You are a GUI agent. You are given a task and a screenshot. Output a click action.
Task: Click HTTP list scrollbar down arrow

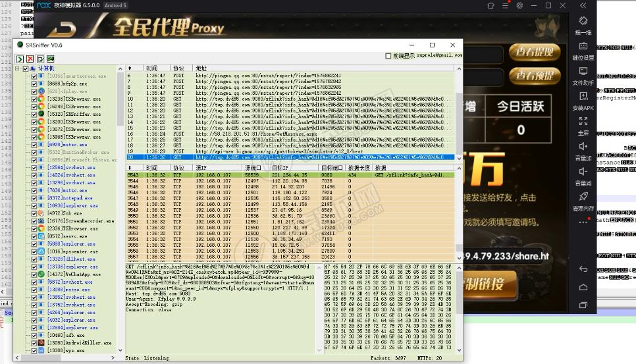pos(459,158)
